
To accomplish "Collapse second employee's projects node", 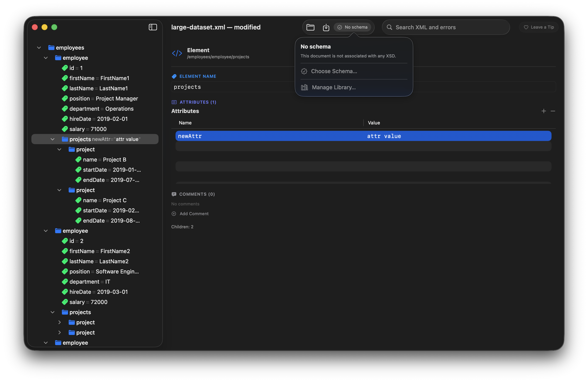I will click(52, 312).
